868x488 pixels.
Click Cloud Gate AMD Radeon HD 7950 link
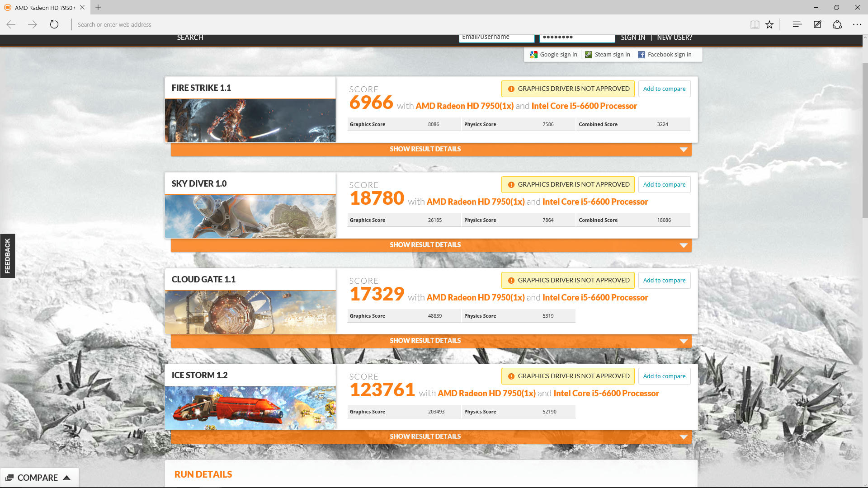(476, 297)
